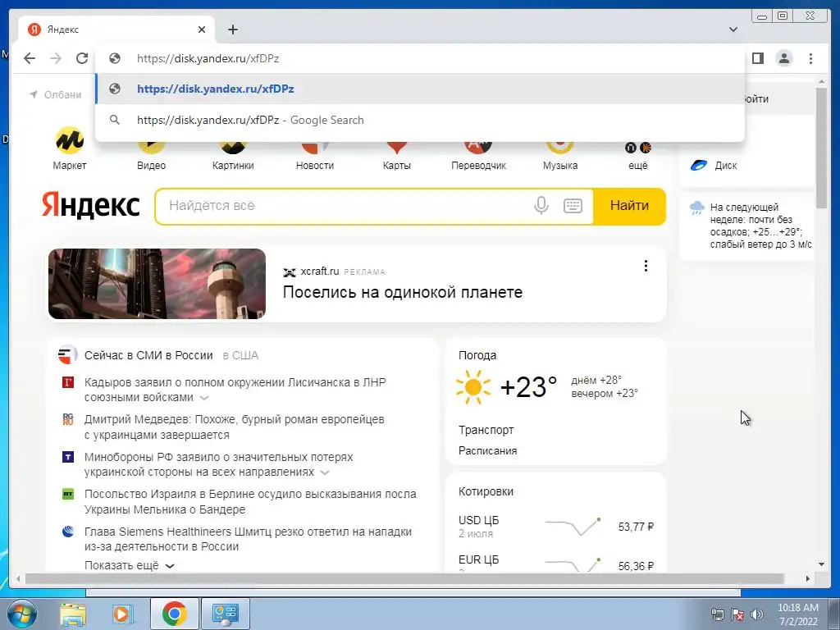Open the Расписания link
Viewport: 840px width, 630px height.
[x=487, y=450]
